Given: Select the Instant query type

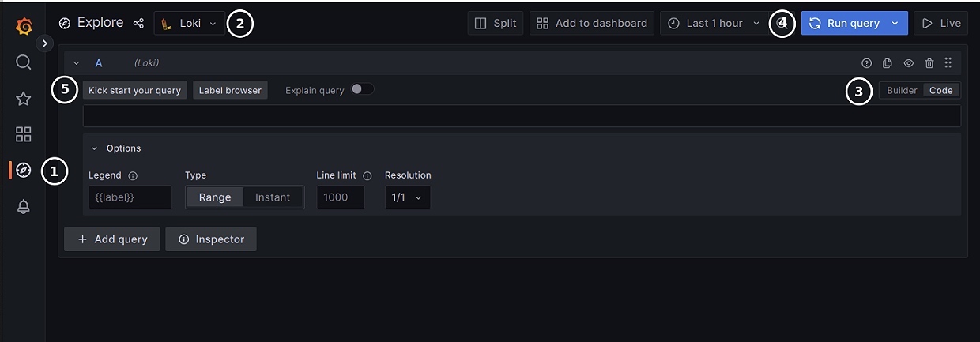Looking at the screenshot, I should [x=273, y=197].
